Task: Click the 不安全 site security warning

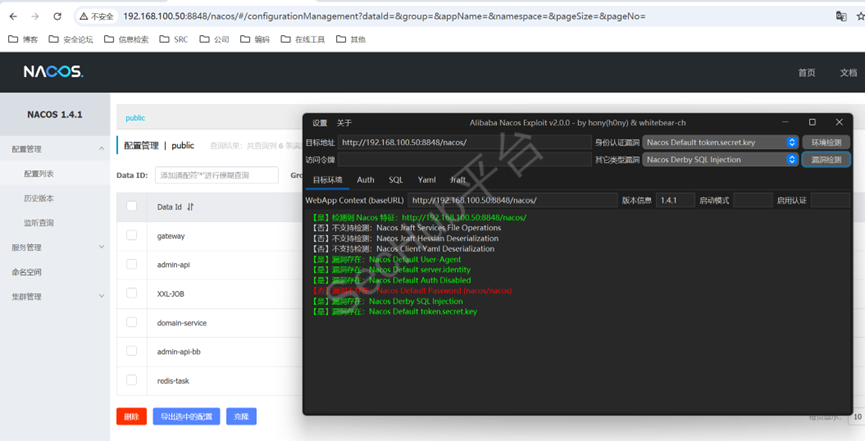Action: 97,17
